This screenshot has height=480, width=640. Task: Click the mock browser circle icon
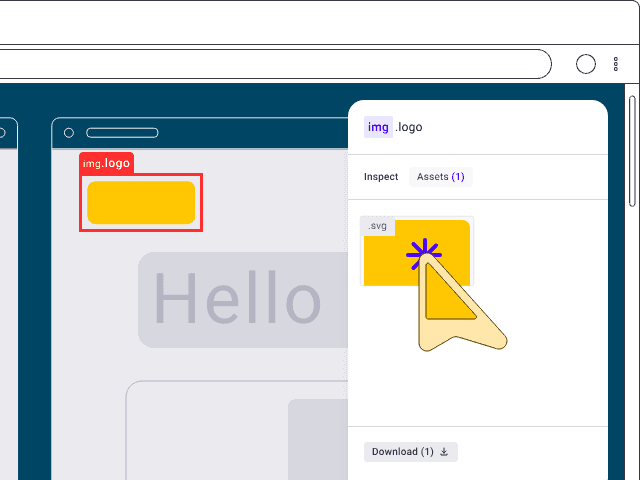[x=69, y=133]
